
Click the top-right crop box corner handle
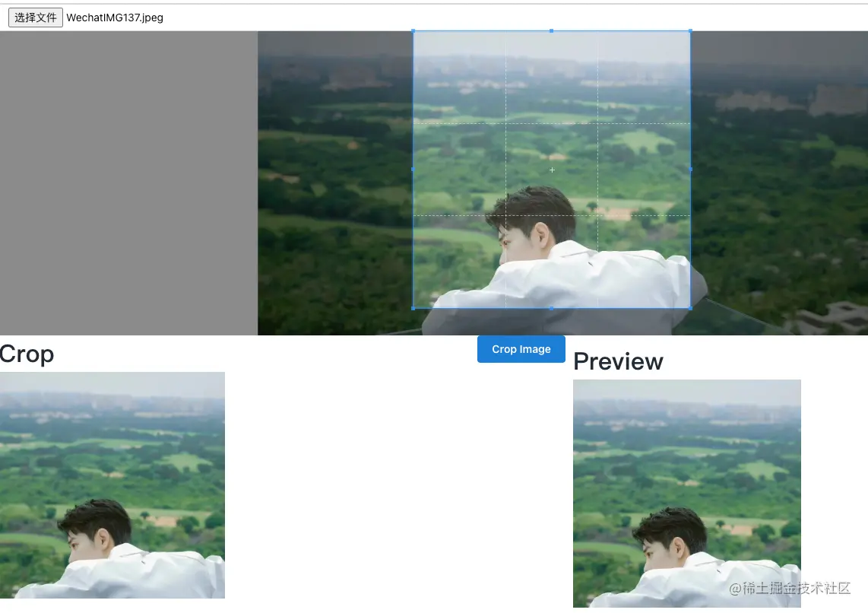coord(690,31)
